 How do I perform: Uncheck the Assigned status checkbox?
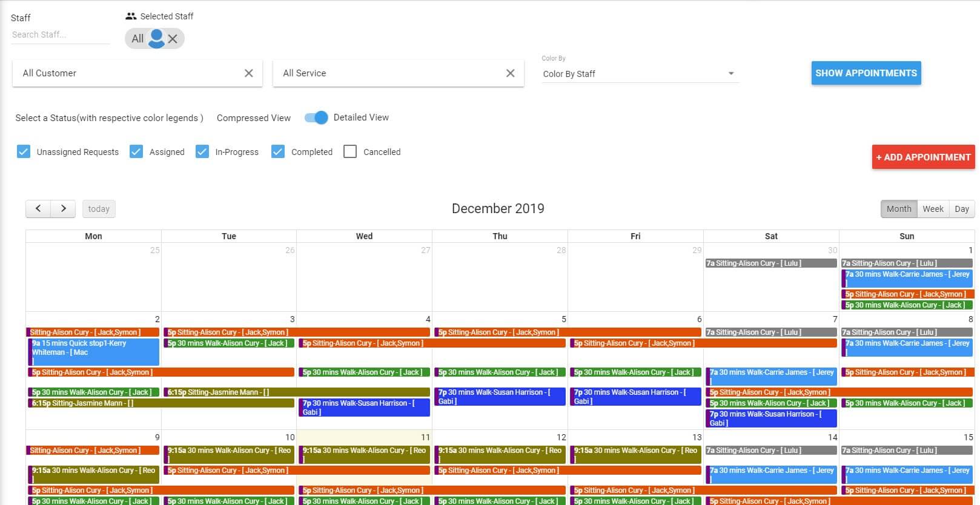click(136, 151)
